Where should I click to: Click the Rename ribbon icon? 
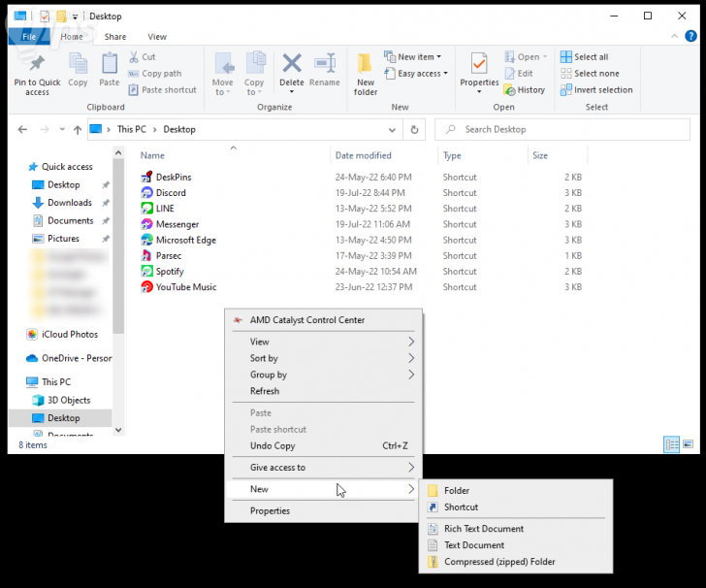(325, 63)
